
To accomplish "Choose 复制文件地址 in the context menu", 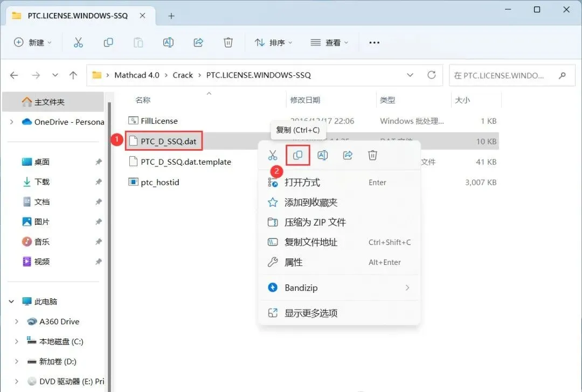I will [x=339, y=242].
